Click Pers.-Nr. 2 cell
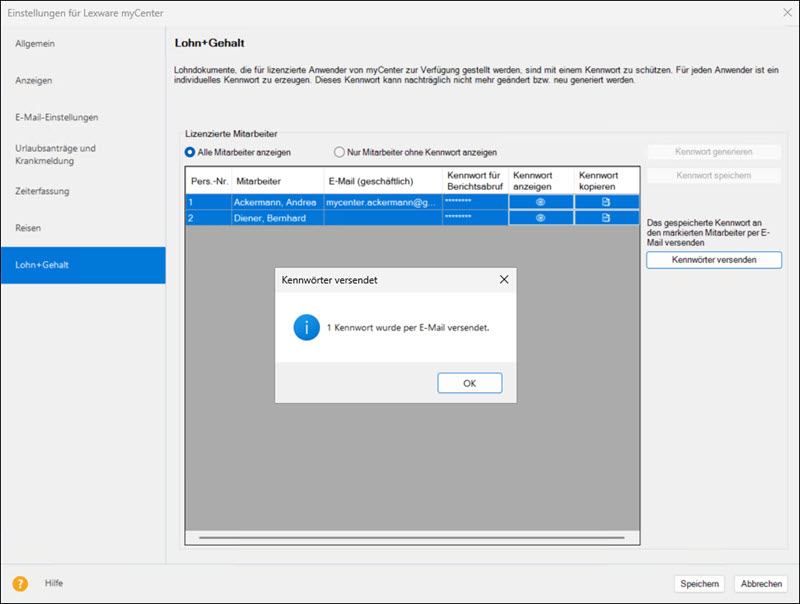This screenshot has width=800, height=604. coord(209,218)
